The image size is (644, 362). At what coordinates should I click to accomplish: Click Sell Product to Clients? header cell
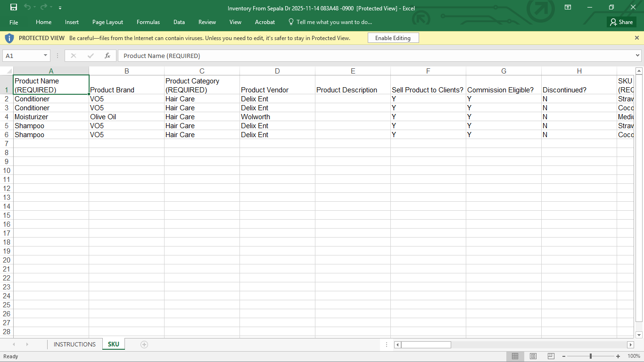click(428, 85)
